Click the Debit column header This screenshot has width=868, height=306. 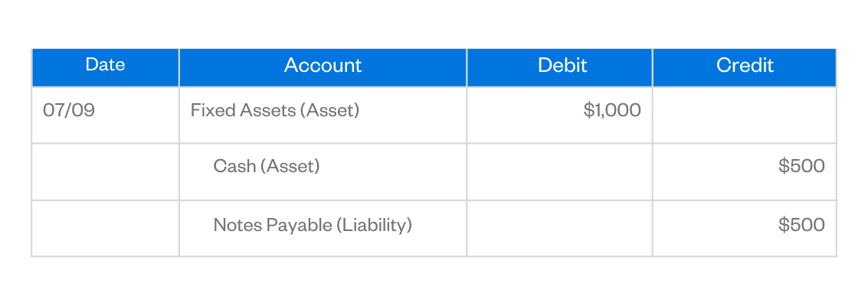(x=562, y=66)
